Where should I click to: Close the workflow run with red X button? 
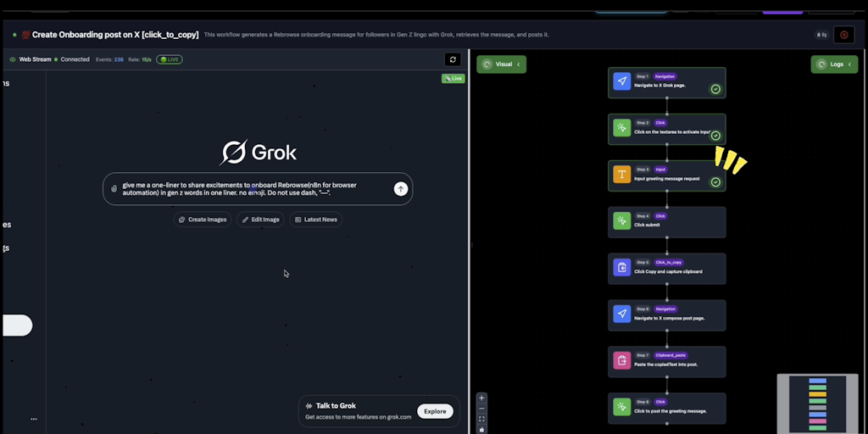[x=843, y=35]
